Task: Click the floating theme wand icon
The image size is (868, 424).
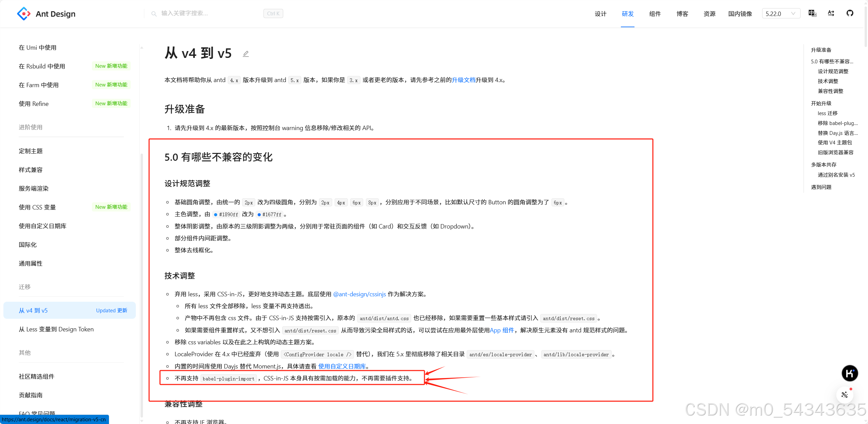Action: coord(845,395)
